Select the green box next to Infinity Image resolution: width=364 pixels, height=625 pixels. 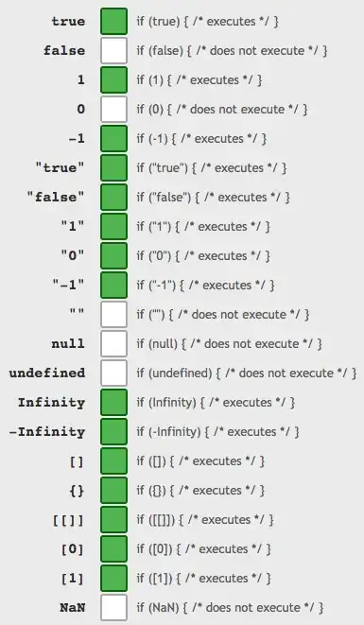tap(114, 402)
